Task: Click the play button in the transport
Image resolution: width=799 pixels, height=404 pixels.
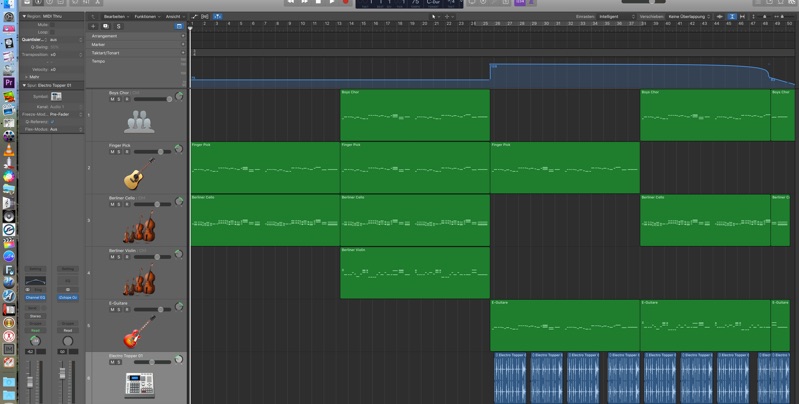Action: pyautogui.click(x=332, y=2)
